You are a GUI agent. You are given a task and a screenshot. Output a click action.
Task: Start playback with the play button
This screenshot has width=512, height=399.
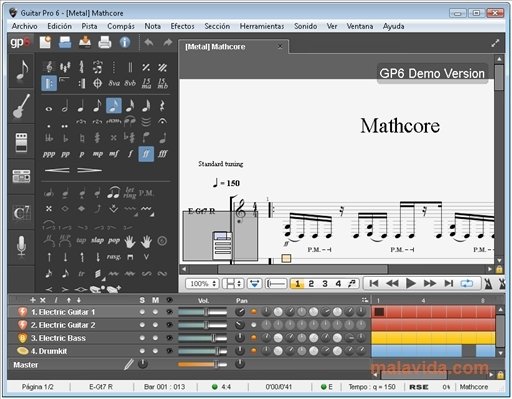pos(411,284)
